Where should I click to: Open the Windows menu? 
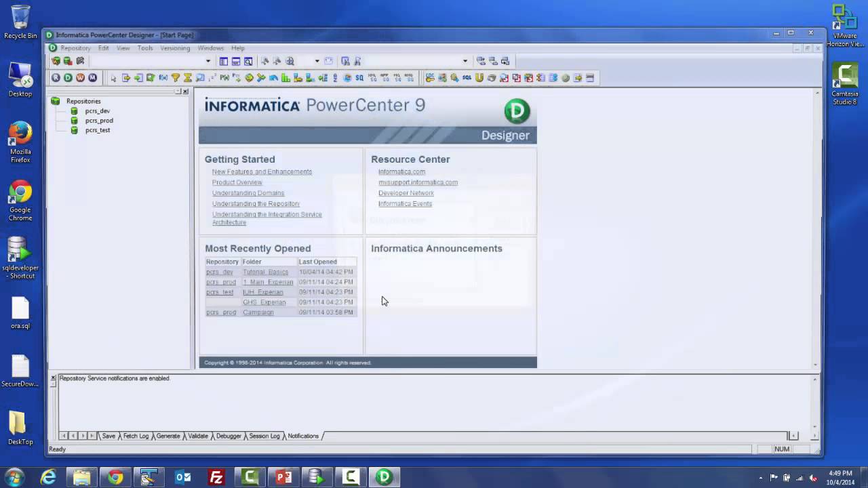(x=210, y=48)
